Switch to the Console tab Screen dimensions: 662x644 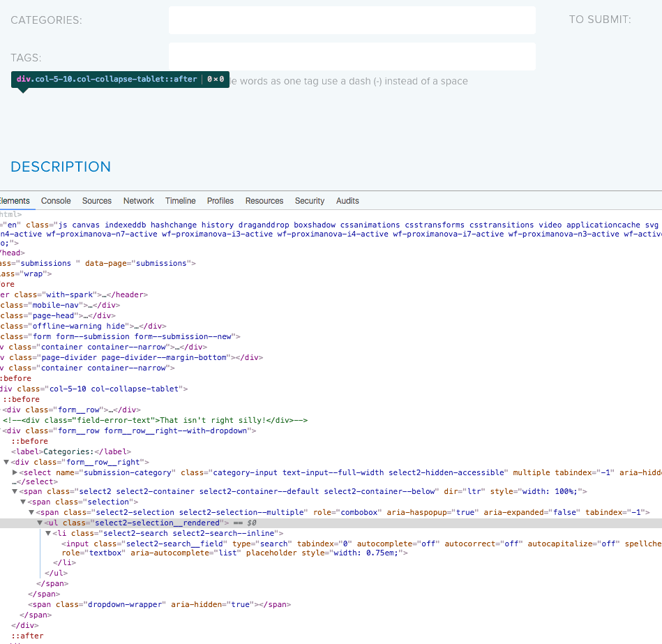(56, 201)
